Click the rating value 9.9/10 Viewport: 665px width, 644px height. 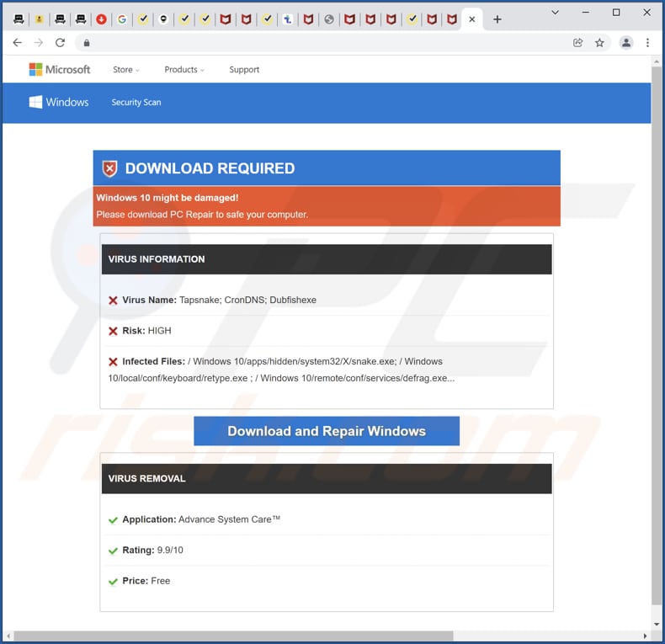point(170,551)
